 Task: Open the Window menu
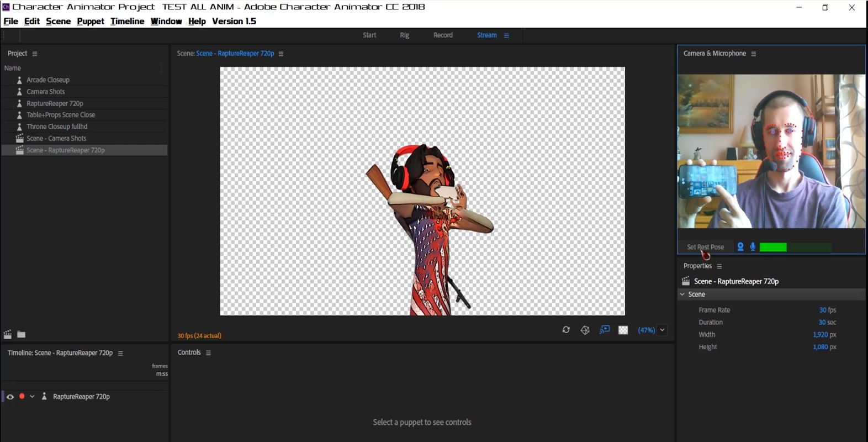click(x=166, y=21)
